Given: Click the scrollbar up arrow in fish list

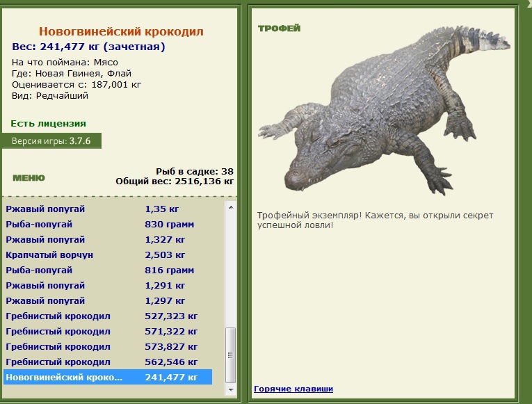Looking at the screenshot, I should point(231,207).
